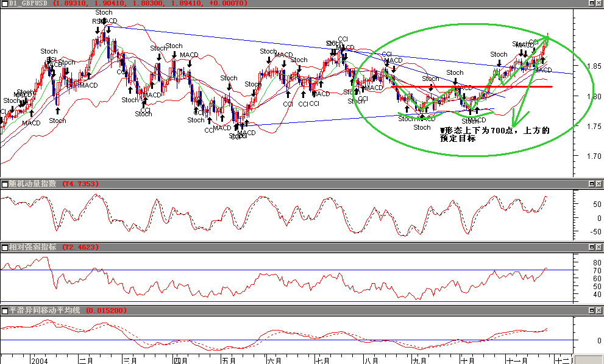This screenshot has width=604, height=364.
Task: Click the 80 RSI scale label
Action: tap(597, 263)
